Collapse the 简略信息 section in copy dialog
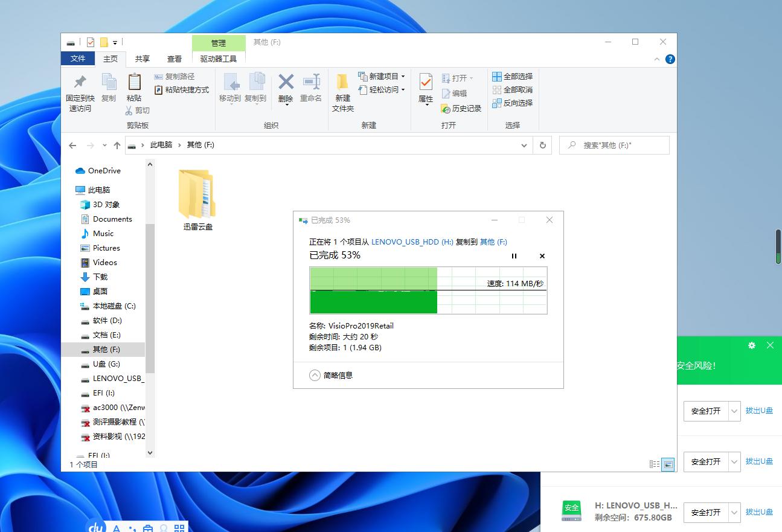The height and width of the screenshot is (532, 782). (x=315, y=375)
